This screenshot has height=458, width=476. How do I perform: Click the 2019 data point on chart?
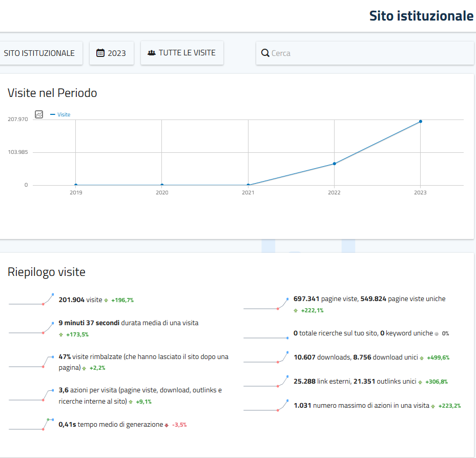pyautogui.click(x=76, y=185)
